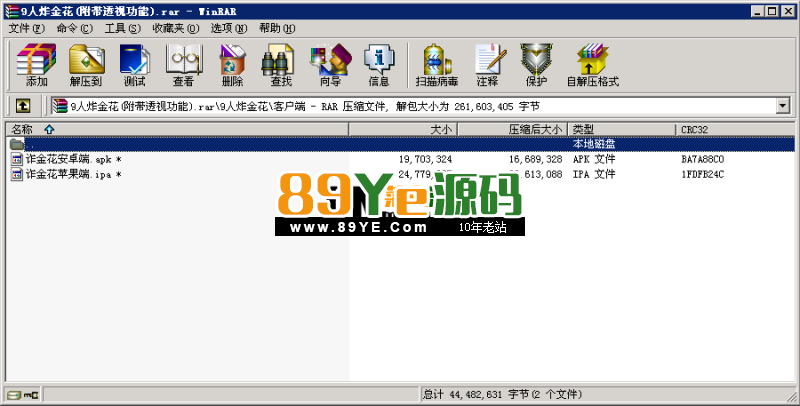This screenshot has width=800, height=406.
Task: Open the 工具(S) menu
Action: [122, 29]
